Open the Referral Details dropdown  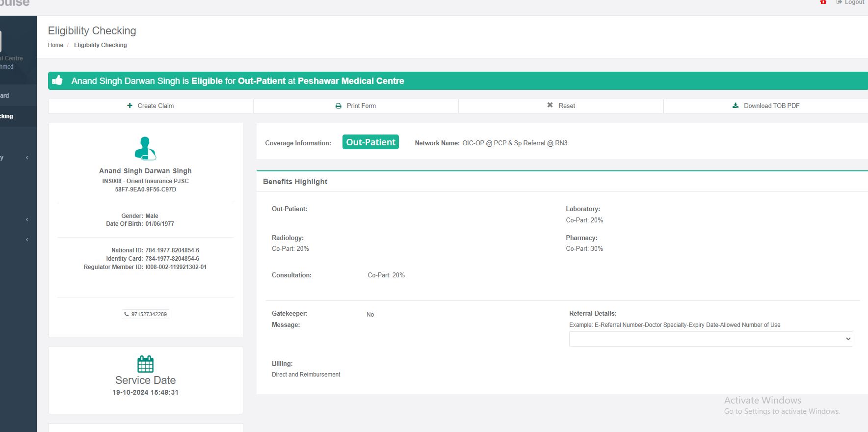(710, 339)
